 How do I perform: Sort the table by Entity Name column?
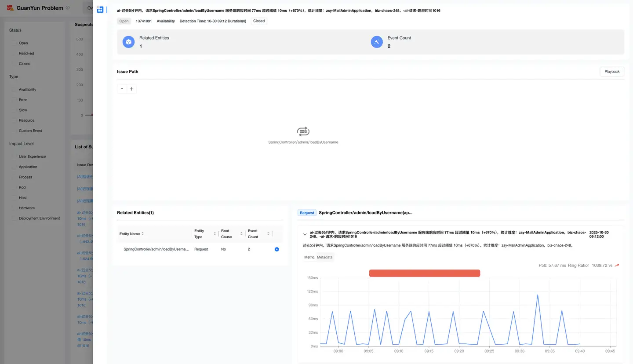[x=142, y=234]
